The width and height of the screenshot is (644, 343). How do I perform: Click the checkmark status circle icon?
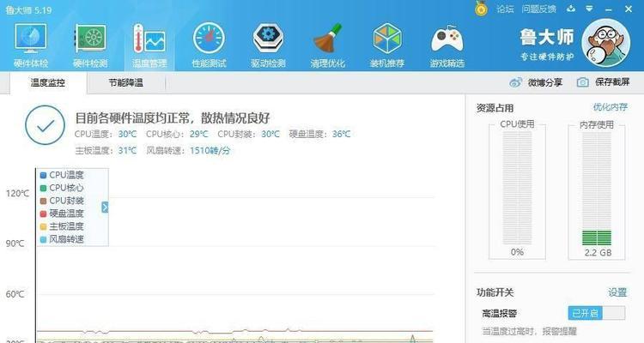[45, 125]
